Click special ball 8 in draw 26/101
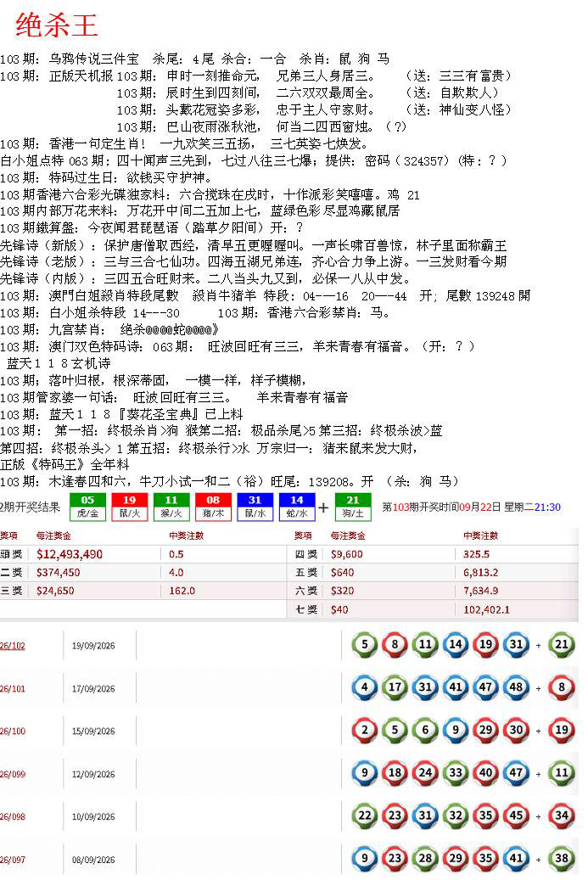The height and width of the screenshot is (880, 588). (x=562, y=687)
